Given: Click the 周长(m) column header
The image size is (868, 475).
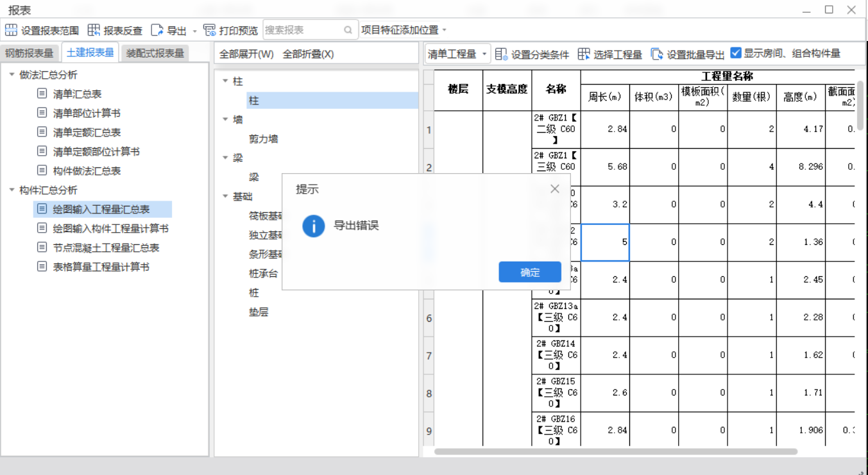Looking at the screenshot, I should [x=605, y=97].
